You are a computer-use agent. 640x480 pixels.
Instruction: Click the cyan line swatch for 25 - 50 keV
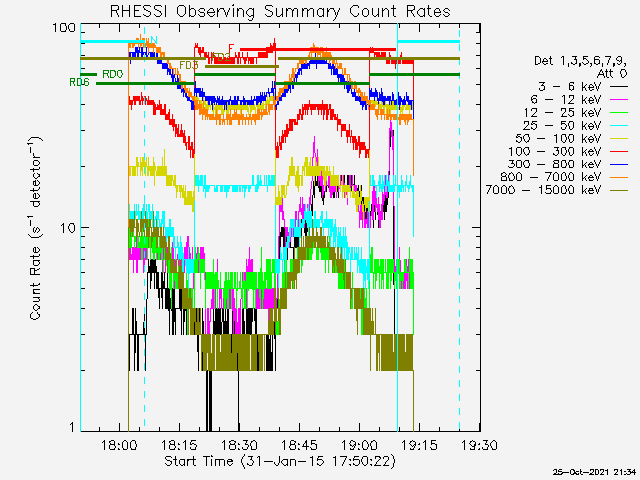click(619, 126)
